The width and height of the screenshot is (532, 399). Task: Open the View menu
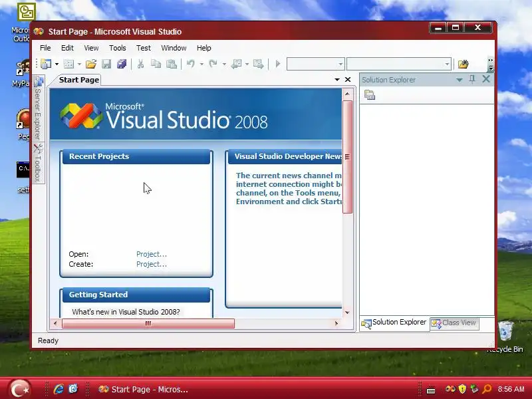tap(91, 48)
